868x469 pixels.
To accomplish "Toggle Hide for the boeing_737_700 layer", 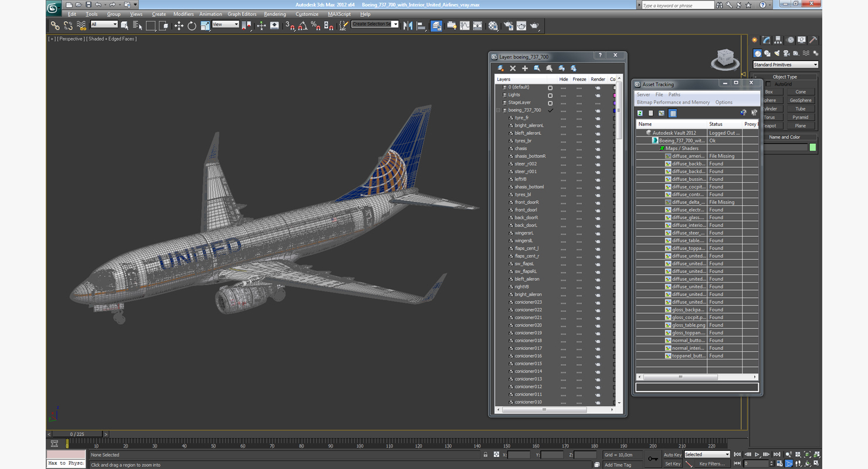I will coord(563,110).
